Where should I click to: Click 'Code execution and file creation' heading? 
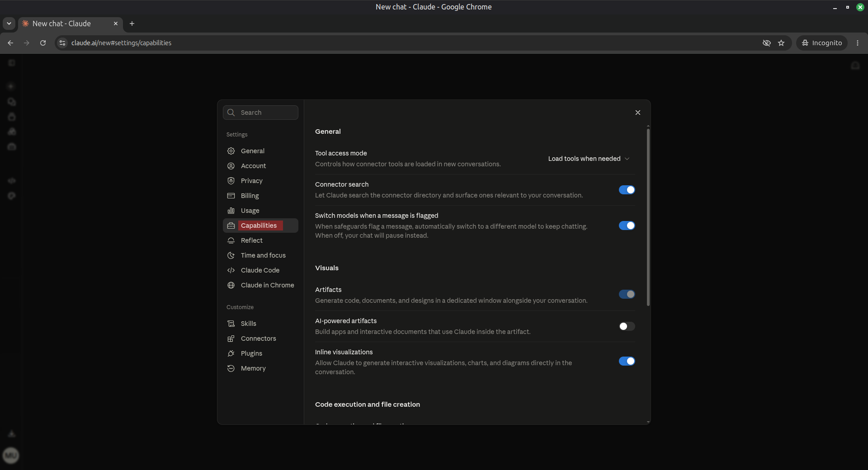pyautogui.click(x=368, y=404)
